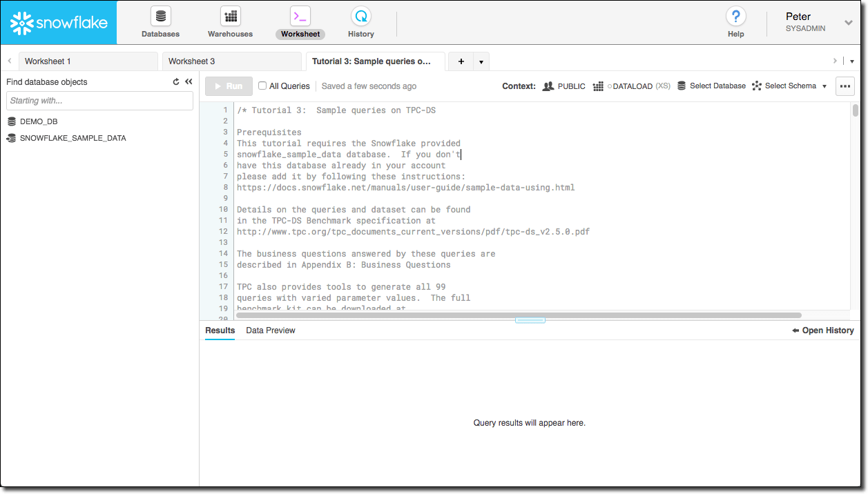
Task: Select the Worksheet page icon
Action: coord(300,16)
